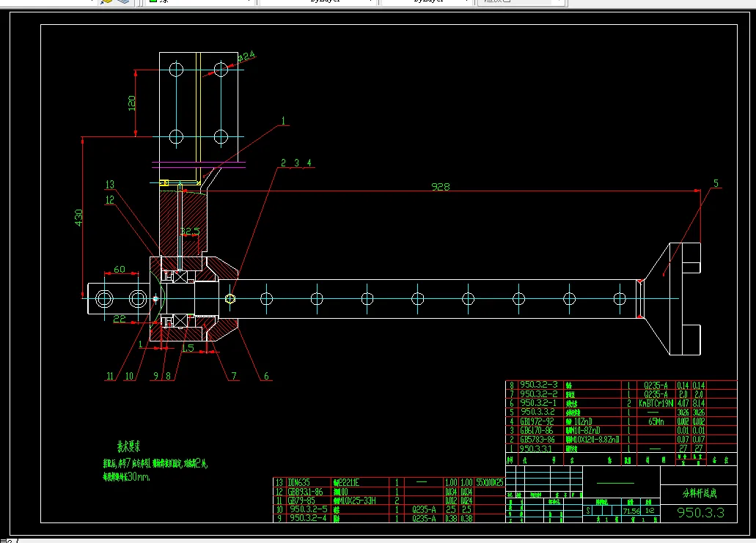Select the 950.3.2-1 parts list cell
756x543 pixels.
click(x=538, y=403)
